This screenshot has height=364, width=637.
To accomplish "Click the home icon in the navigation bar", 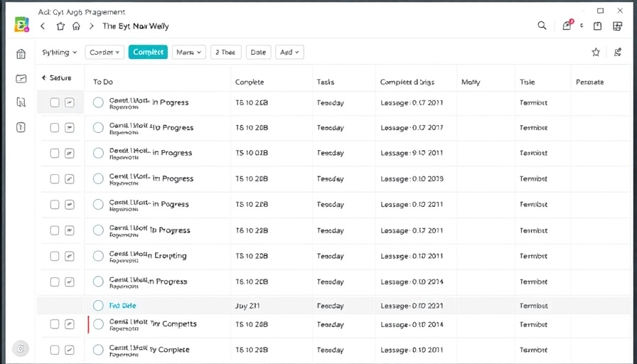I will coord(76,26).
